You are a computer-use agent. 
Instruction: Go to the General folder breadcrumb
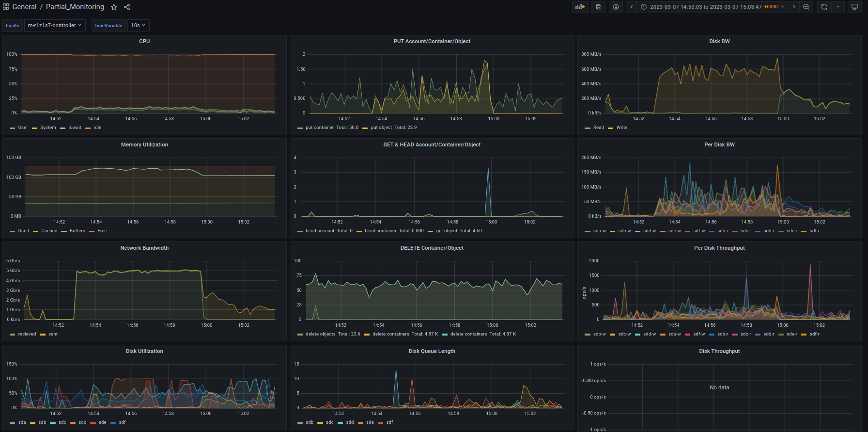(24, 7)
